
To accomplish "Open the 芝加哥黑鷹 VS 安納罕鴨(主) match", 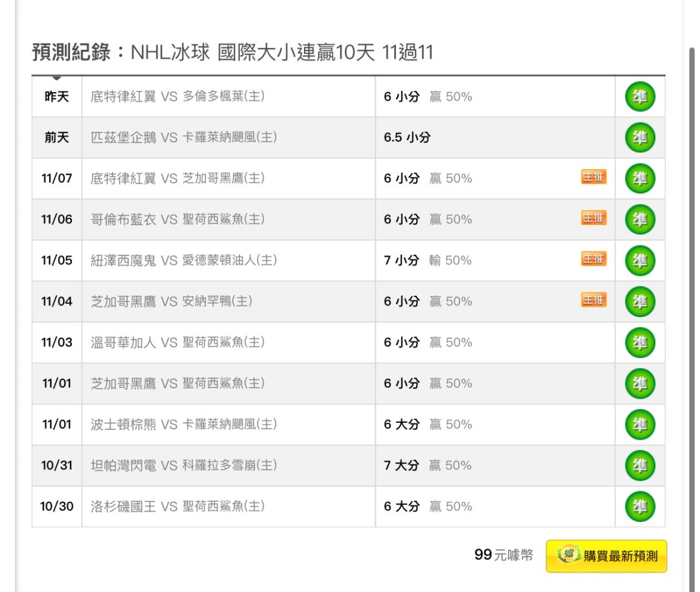I will pyautogui.click(x=171, y=302).
